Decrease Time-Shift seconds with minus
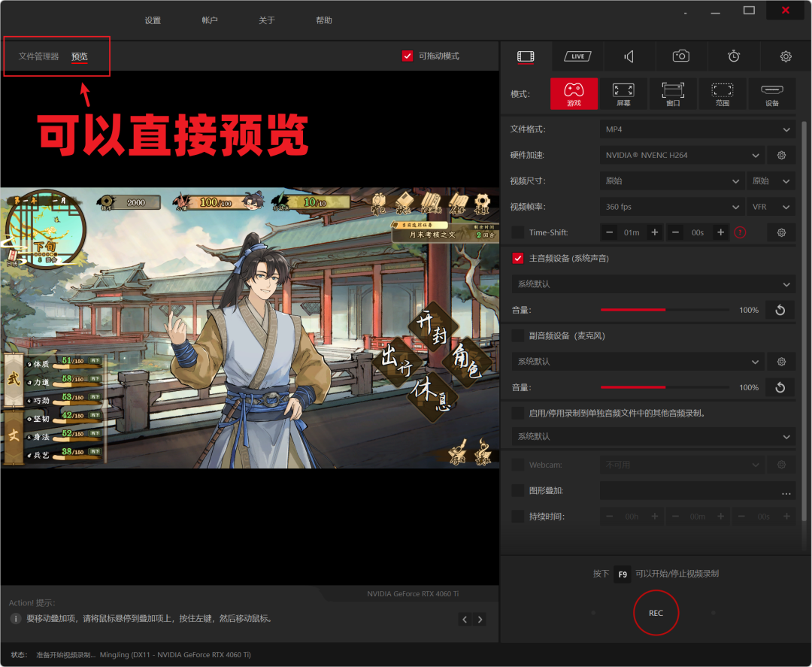Viewport: 812px width, 667px height. 675,232
